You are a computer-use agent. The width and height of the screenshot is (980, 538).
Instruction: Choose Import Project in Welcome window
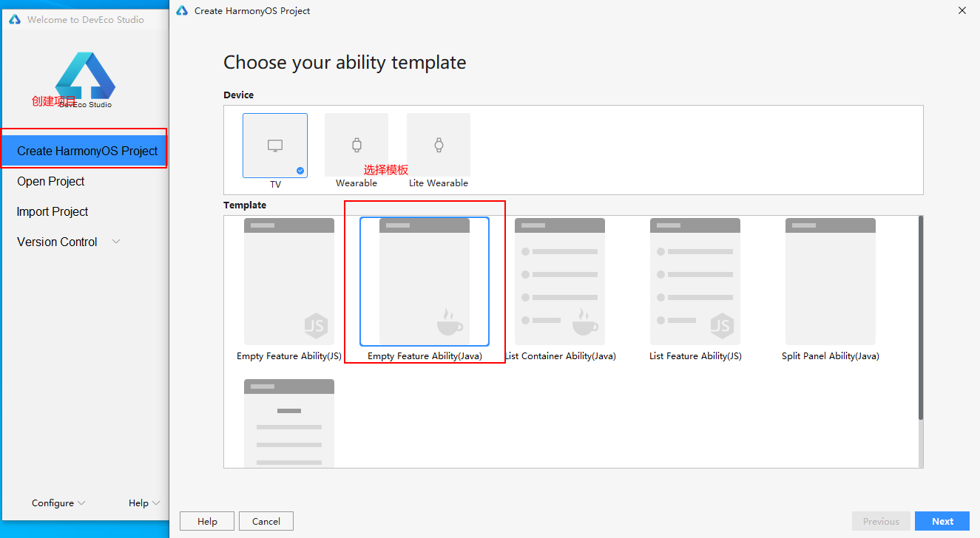[53, 211]
